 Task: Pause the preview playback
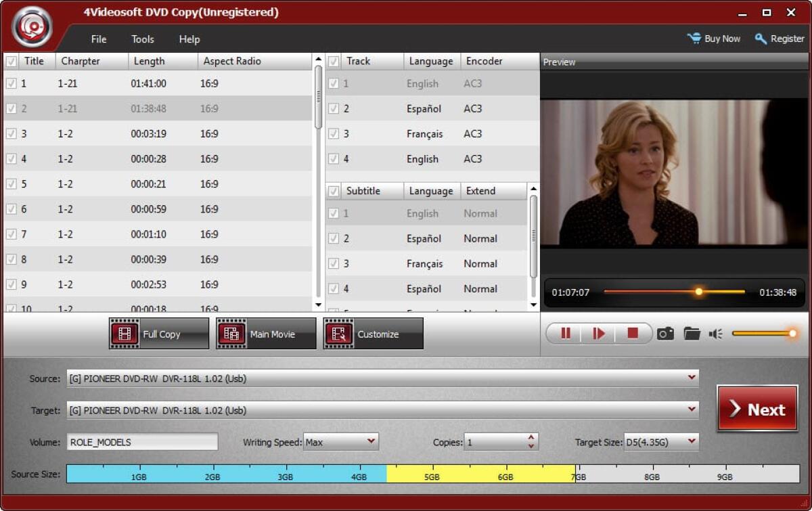(x=566, y=333)
